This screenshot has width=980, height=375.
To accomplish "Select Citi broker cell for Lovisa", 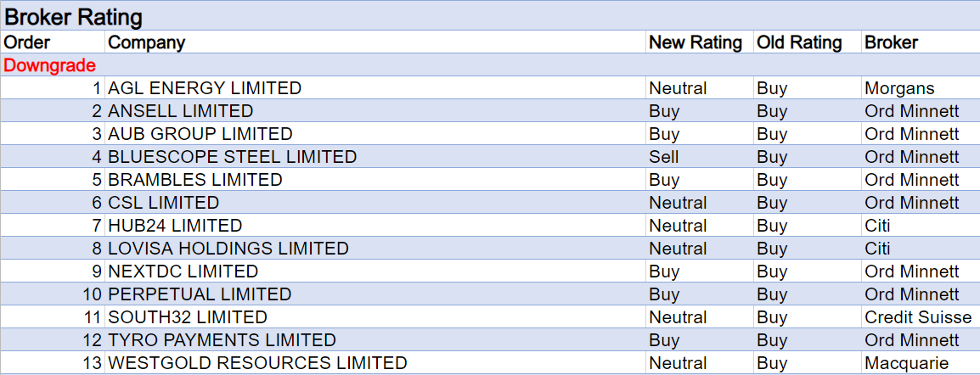I will click(877, 249).
